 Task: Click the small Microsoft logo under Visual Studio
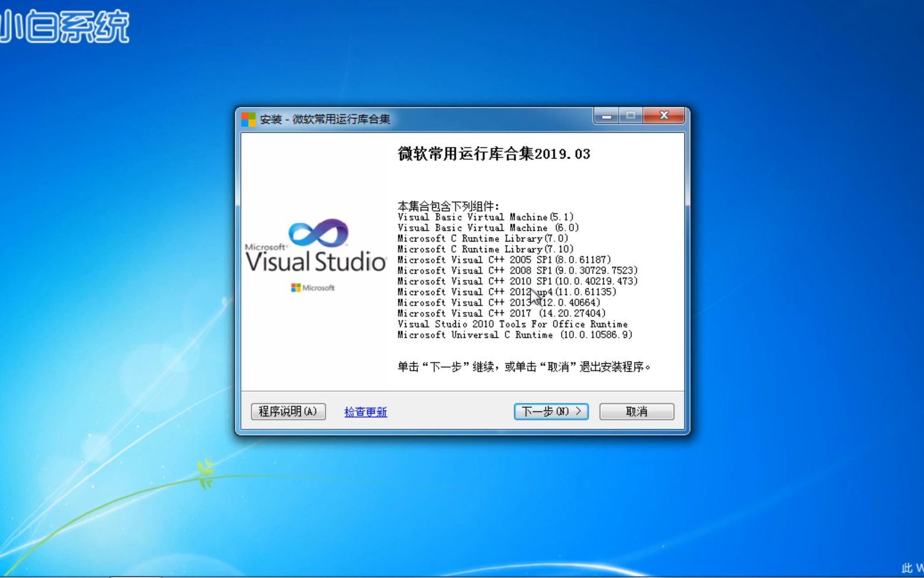313,288
